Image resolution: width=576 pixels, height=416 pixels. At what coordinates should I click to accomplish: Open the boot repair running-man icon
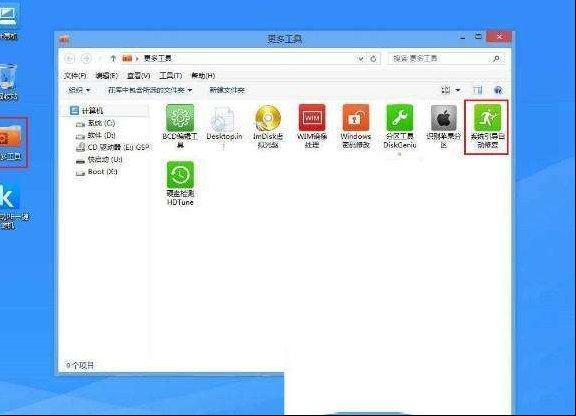[x=487, y=118]
